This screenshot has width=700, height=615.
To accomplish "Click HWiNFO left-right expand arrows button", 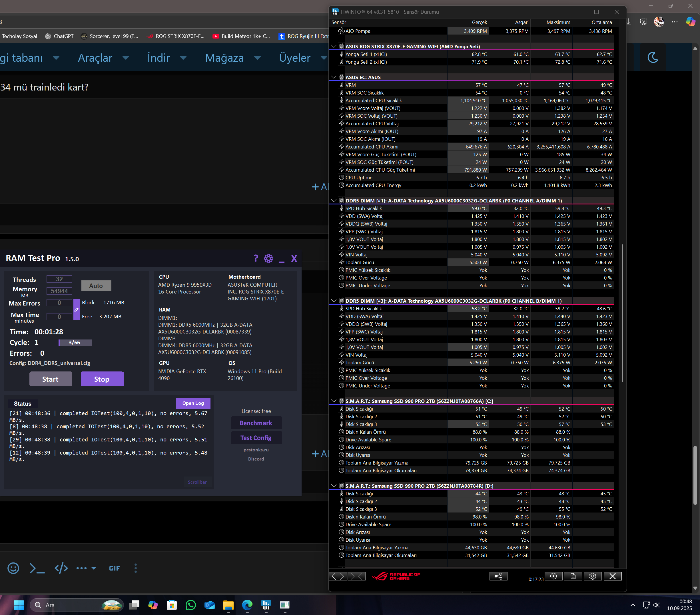I will tap(338, 576).
